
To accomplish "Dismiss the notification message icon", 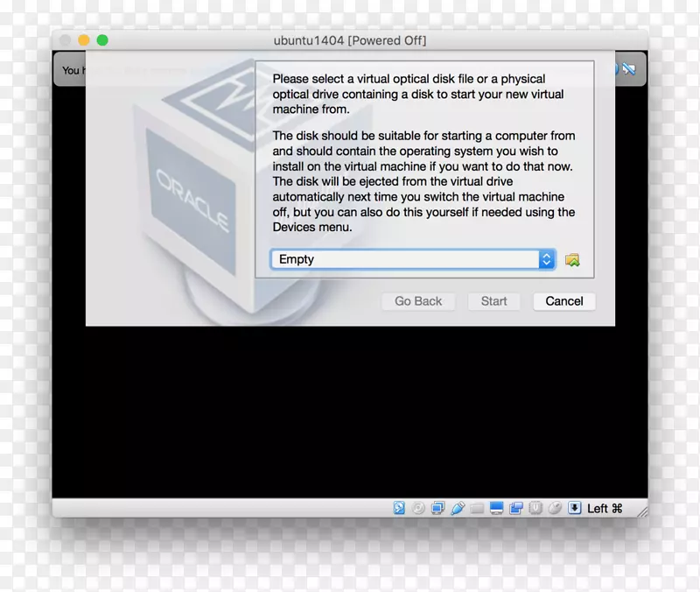I will coord(630,70).
